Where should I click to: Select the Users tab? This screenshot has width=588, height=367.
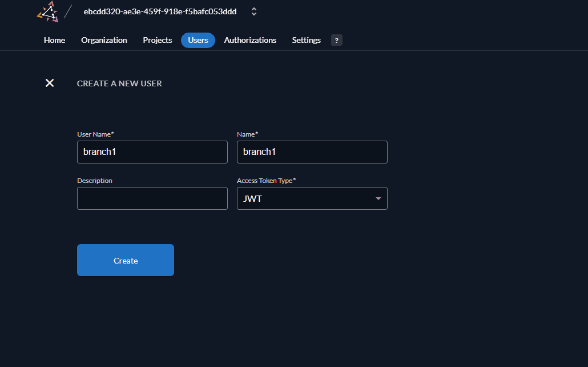[x=198, y=40]
